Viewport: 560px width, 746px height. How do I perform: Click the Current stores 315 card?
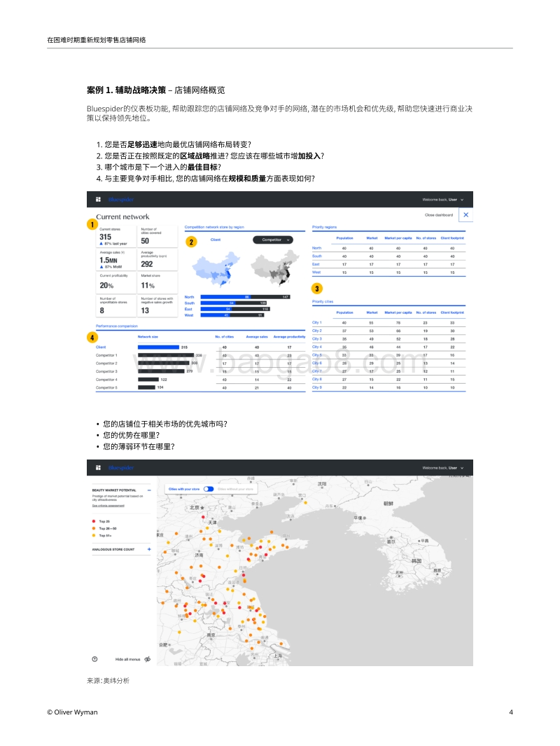pos(115,237)
